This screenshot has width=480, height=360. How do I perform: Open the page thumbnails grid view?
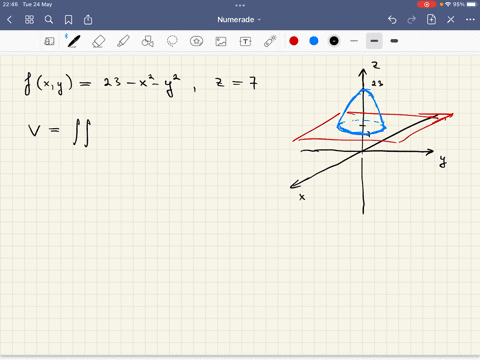(x=29, y=20)
